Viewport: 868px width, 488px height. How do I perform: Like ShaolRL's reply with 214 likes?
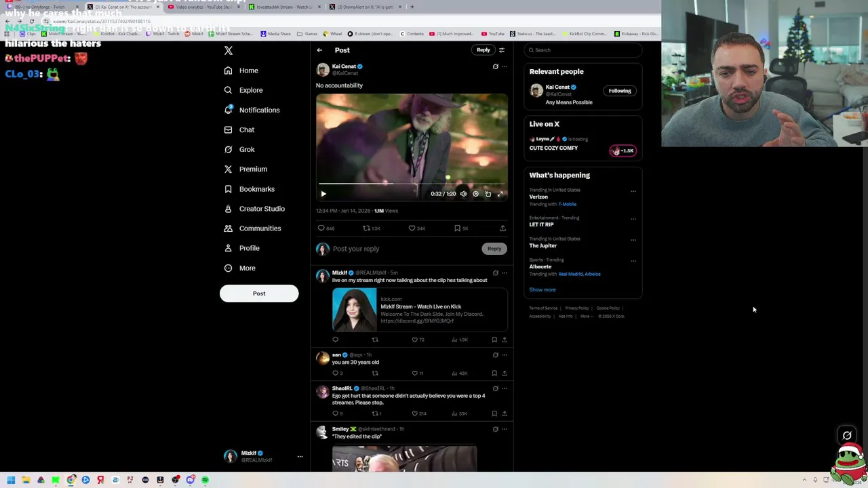[x=415, y=413]
